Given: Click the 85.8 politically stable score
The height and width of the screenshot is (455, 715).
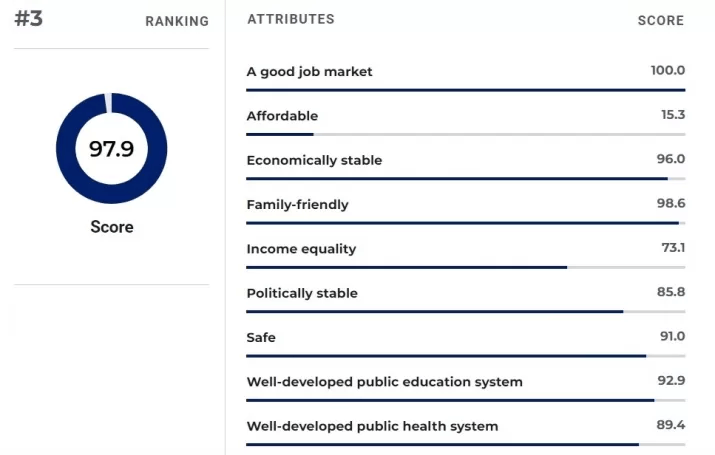Looking at the screenshot, I should [670, 292].
